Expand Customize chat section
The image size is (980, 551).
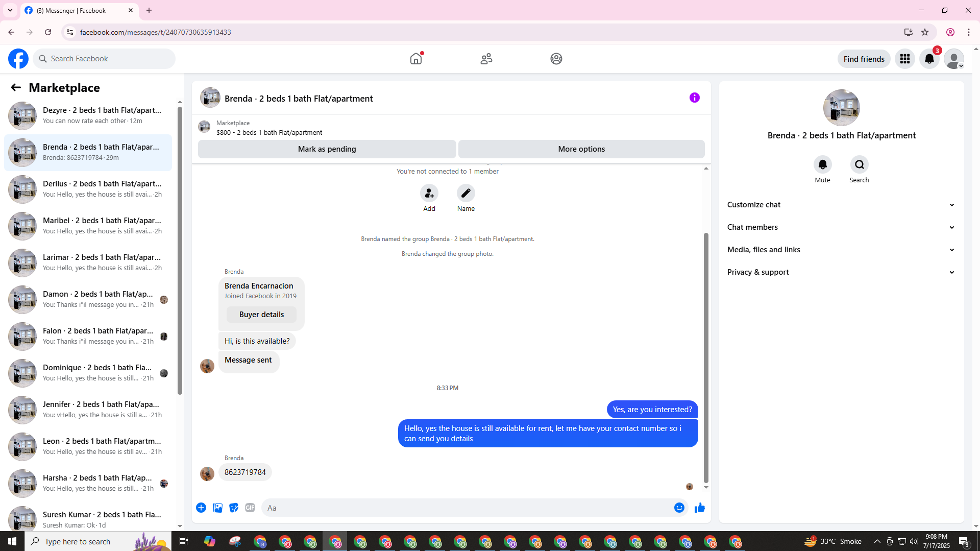[x=842, y=205]
